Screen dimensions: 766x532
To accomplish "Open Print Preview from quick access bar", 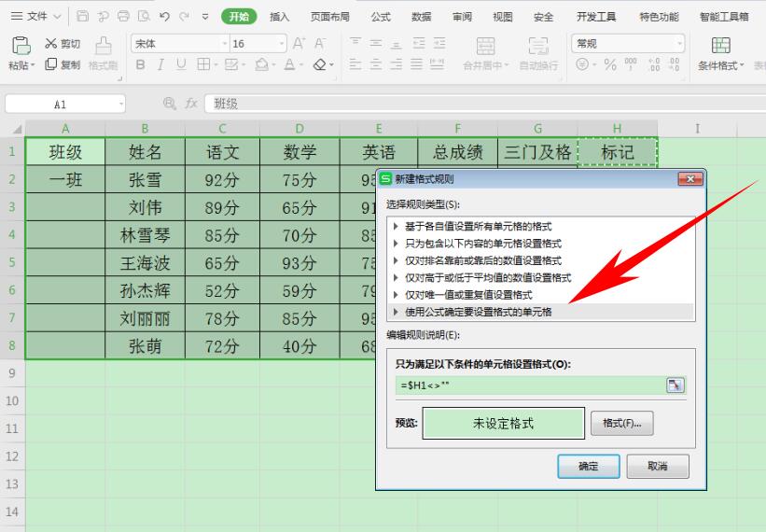I will 144,16.
